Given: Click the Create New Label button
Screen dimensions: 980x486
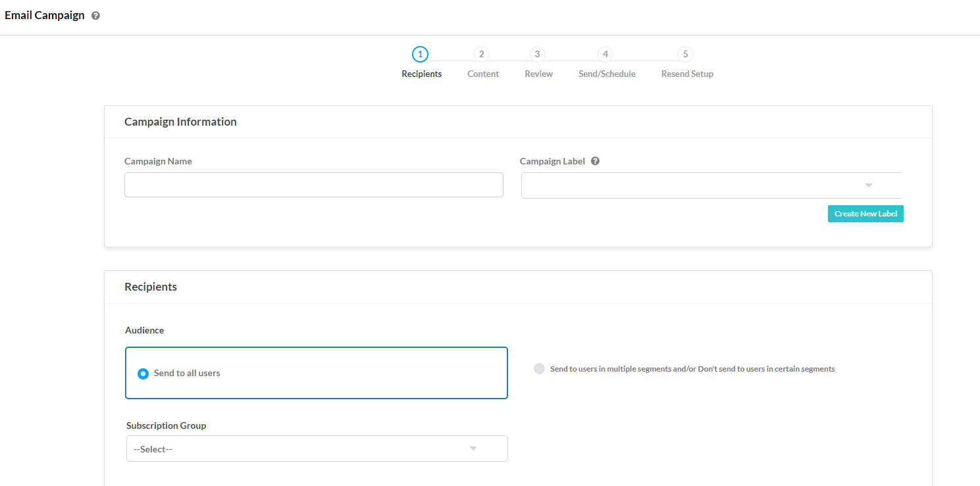Looking at the screenshot, I should [865, 214].
